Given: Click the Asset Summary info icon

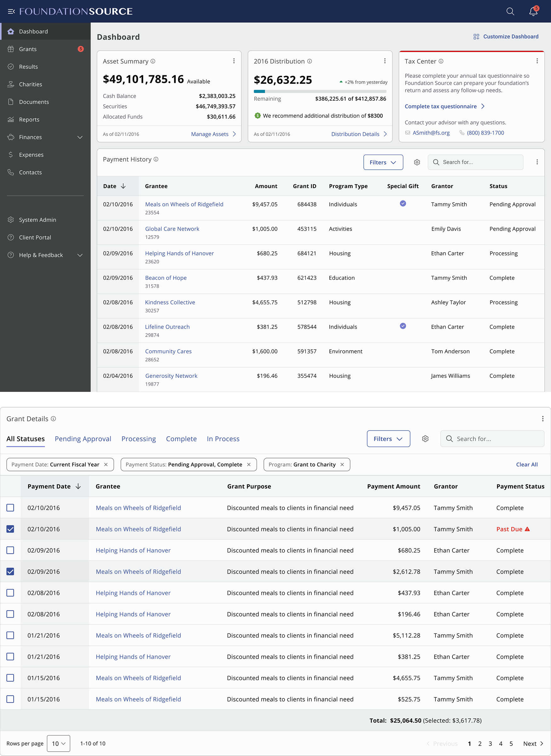Looking at the screenshot, I should click(153, 61).
